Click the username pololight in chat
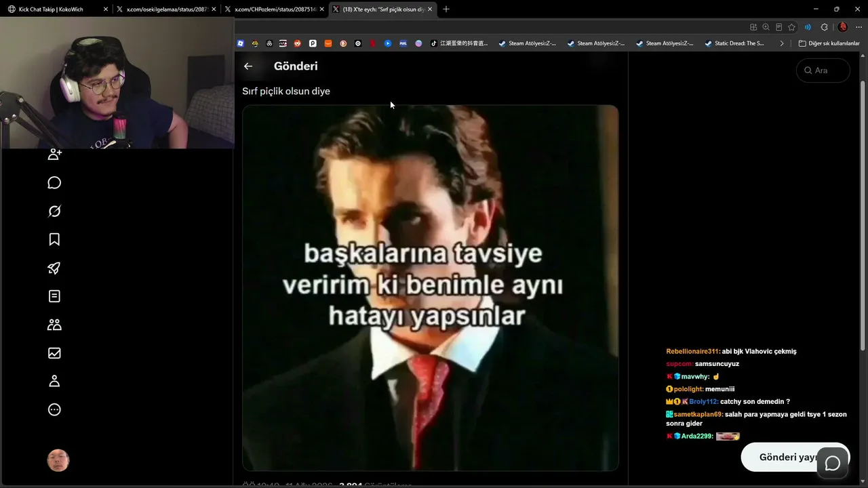 click(688, 390)
